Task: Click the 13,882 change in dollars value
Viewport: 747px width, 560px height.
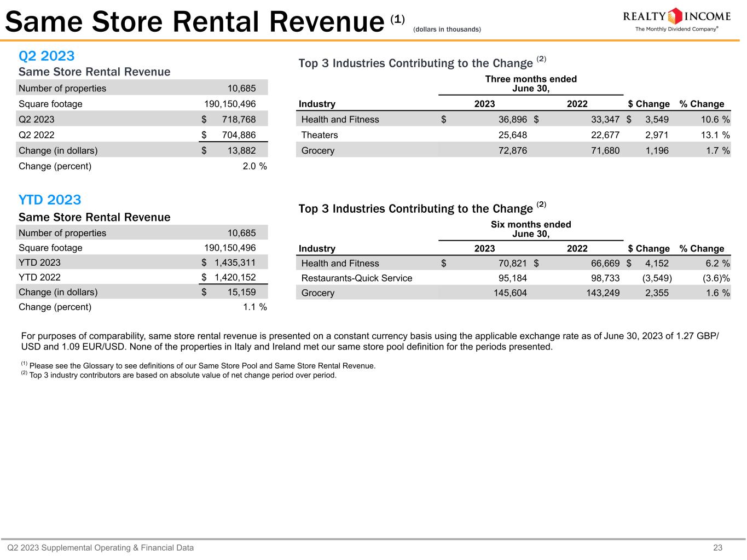Action: click(x=241, y=150)
